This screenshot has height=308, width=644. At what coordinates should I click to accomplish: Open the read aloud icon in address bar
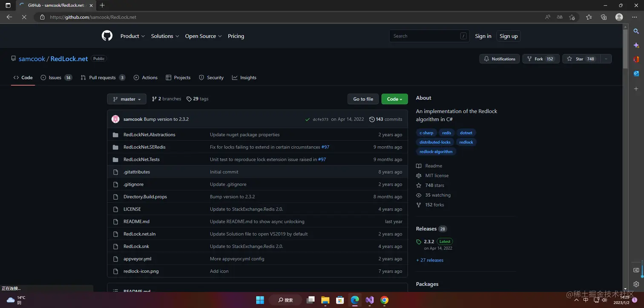click(x=548, y=17)
